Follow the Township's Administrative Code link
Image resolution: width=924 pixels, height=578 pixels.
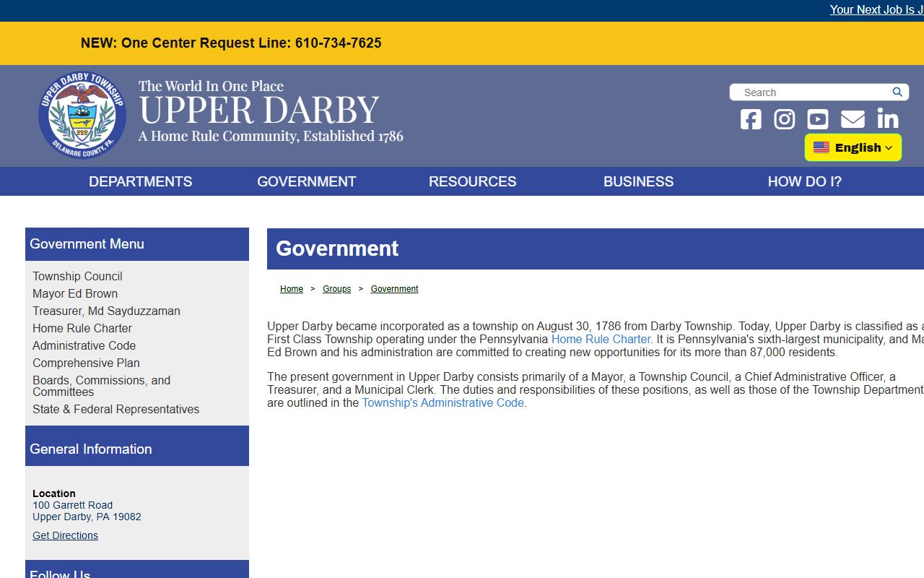tap(443, 403)
